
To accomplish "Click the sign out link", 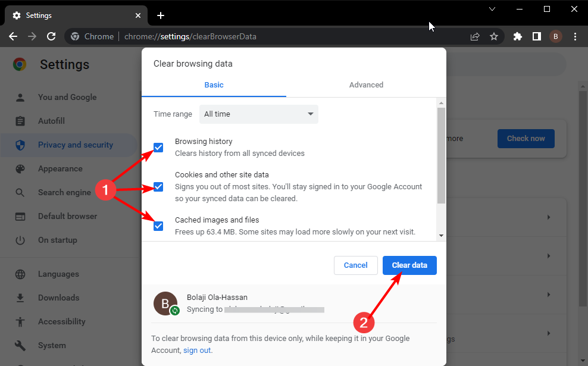I will [197, 351].
